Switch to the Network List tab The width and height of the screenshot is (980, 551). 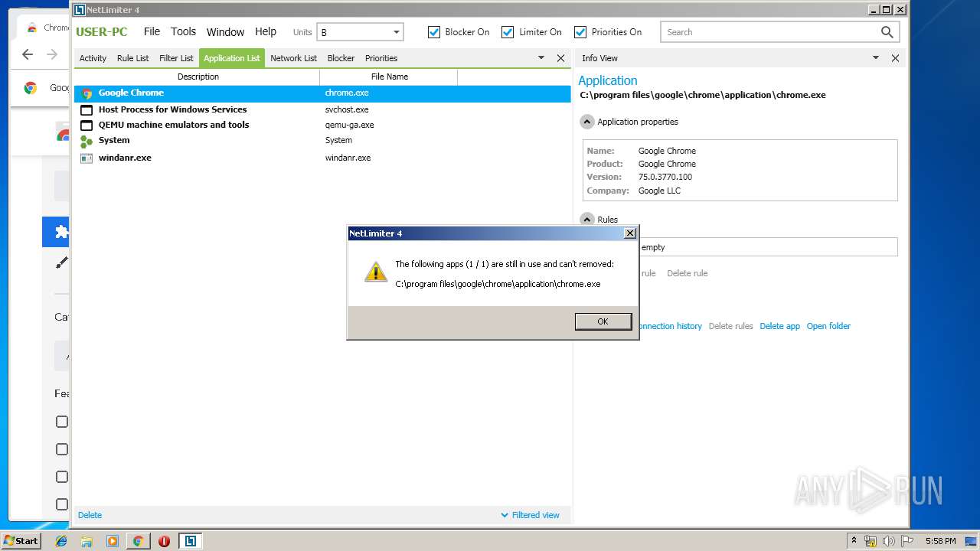(293, 58)
